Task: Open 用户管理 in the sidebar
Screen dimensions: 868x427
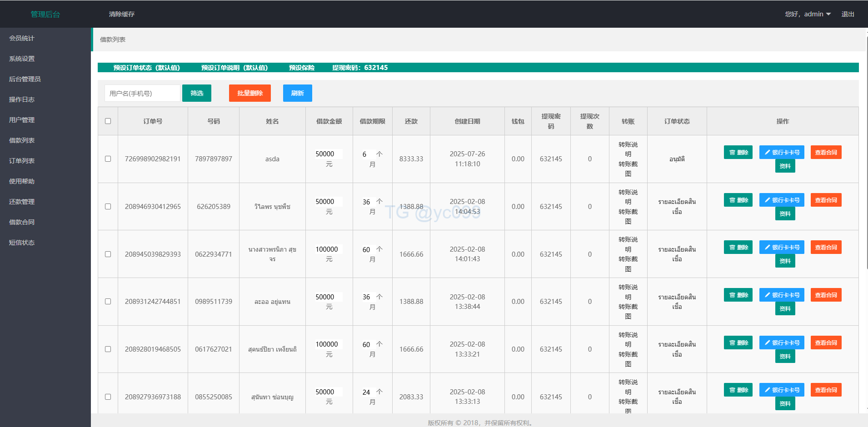Action: pyautogui.click(x=22, y=120)
